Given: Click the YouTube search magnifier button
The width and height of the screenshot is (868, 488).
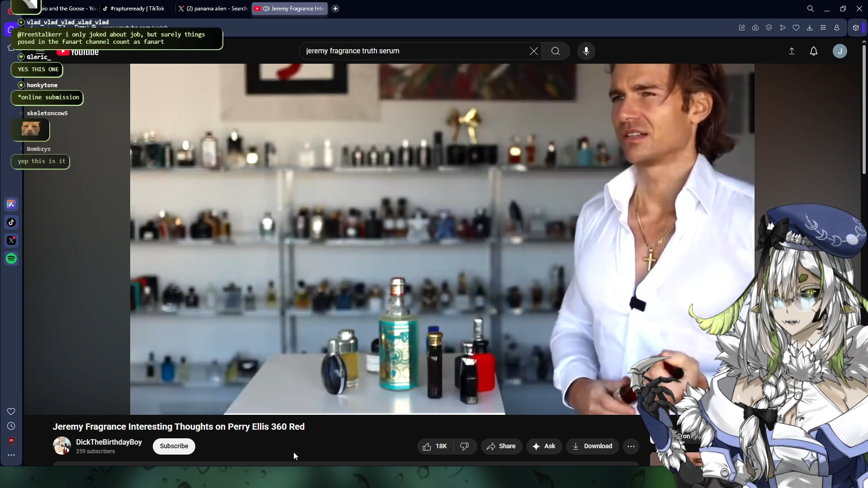Looking at the screenshot, I should pos(556,51).
